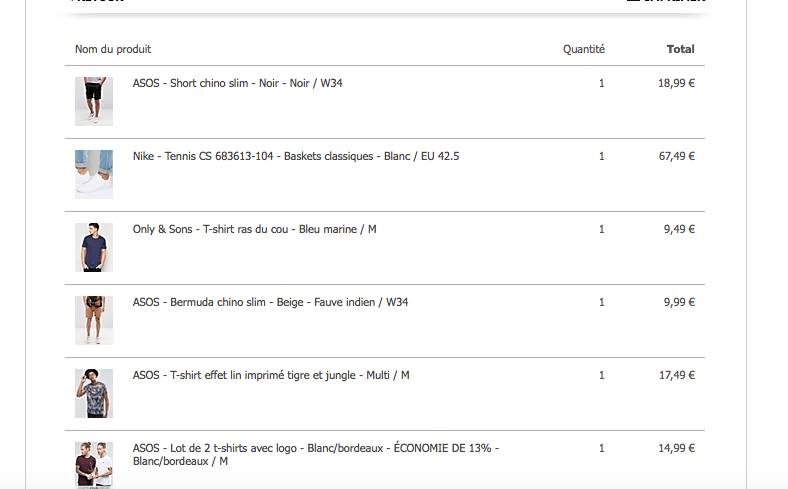Click the Nom du produit column header

(x=113, y=49)
